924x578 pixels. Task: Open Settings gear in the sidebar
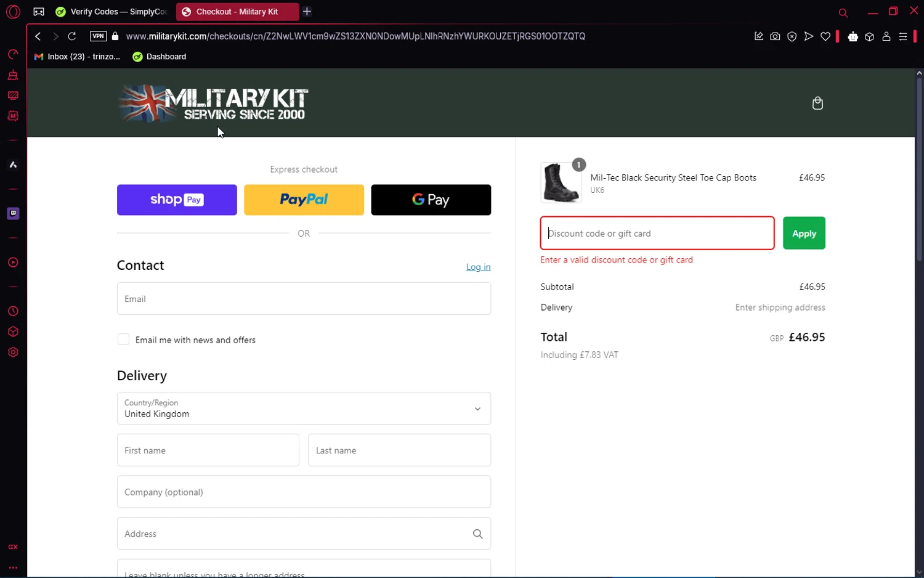13,352
